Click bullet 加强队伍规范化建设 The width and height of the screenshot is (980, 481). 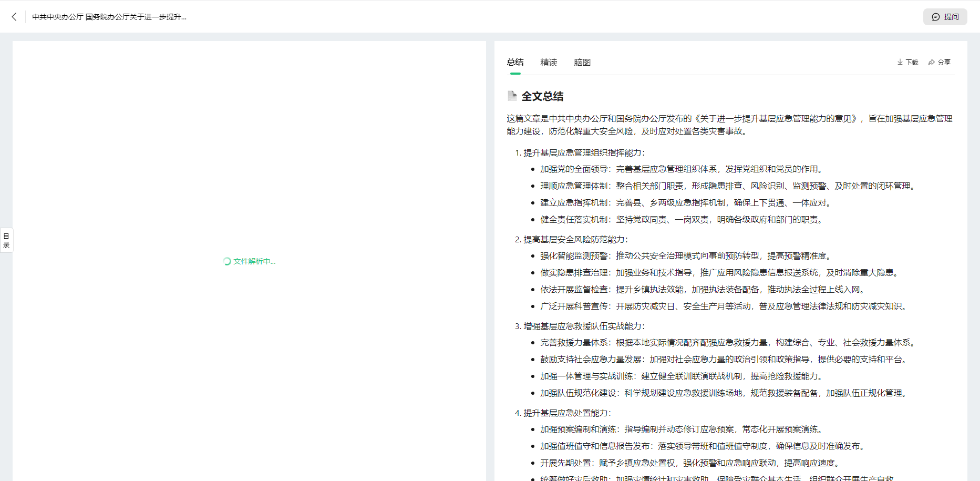(x=724, y=393)
